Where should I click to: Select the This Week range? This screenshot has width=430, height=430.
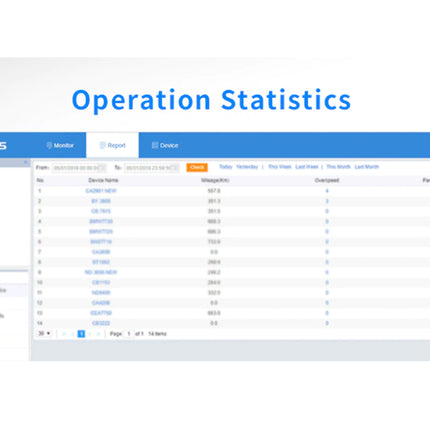pos(280,167)
